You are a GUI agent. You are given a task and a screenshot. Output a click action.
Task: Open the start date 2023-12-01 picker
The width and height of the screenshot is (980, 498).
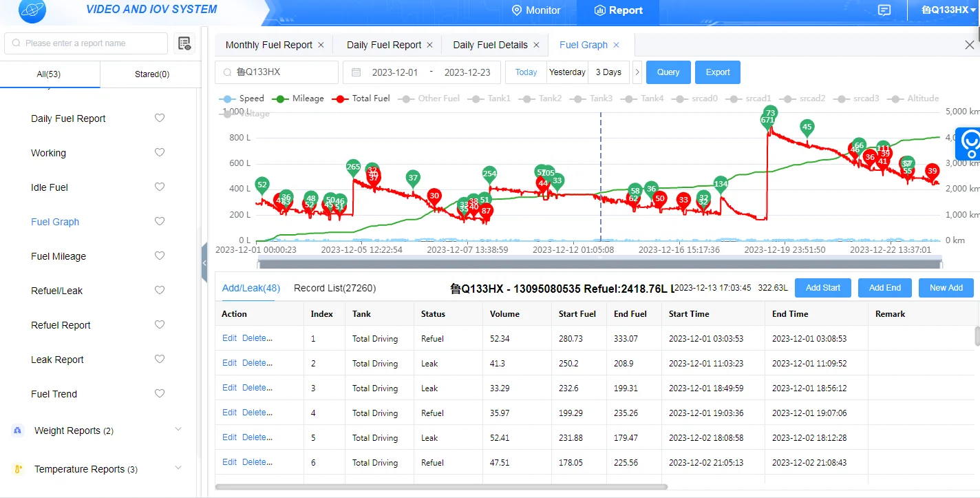click(394, 72)
